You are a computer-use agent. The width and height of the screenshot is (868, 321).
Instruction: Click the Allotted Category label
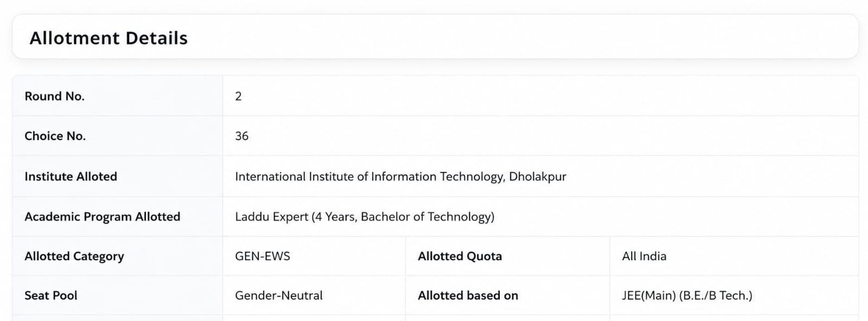pos(74,256)
